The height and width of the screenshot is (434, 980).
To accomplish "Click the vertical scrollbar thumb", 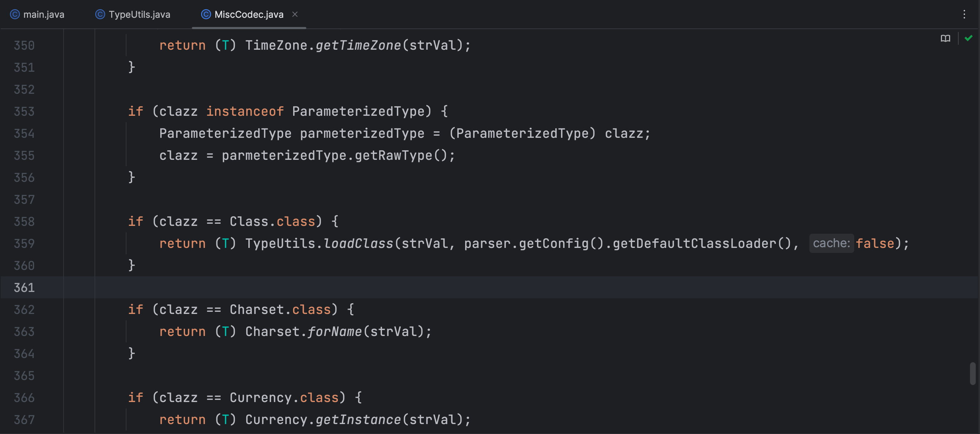I will (973, 374).
